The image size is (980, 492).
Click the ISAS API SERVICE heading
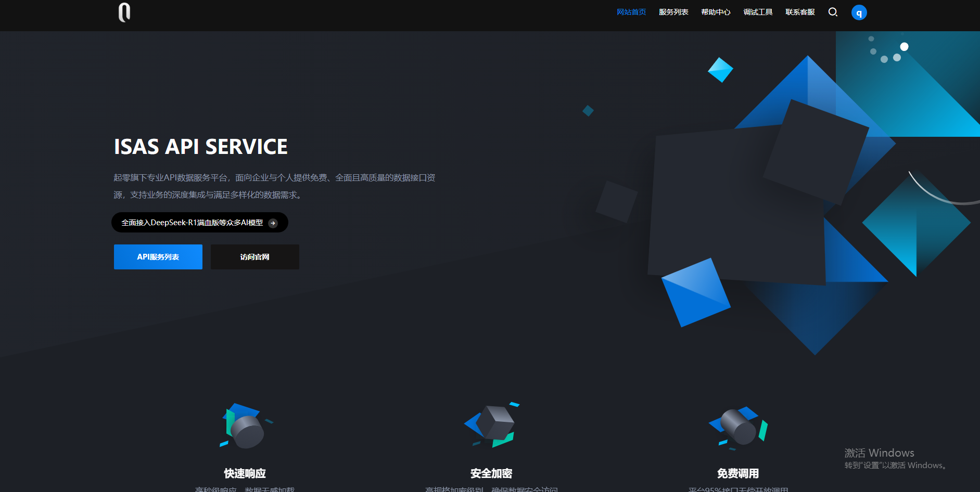coord(201,147)
